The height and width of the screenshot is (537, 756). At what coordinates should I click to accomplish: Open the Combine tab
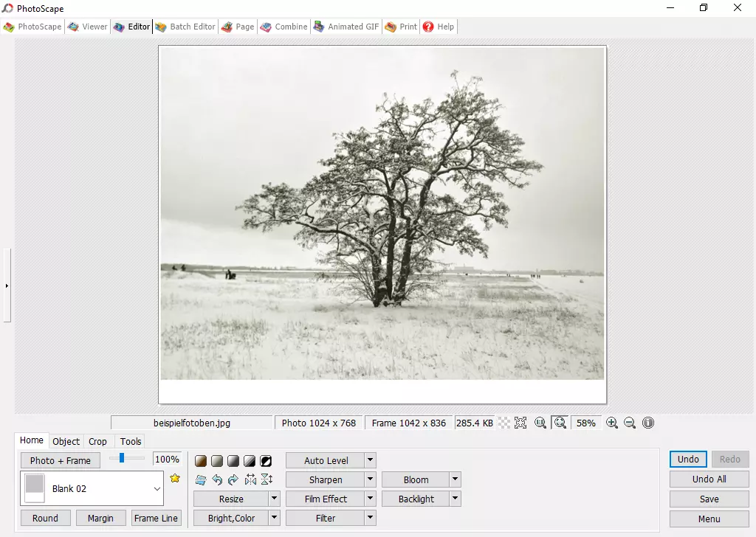283,27
